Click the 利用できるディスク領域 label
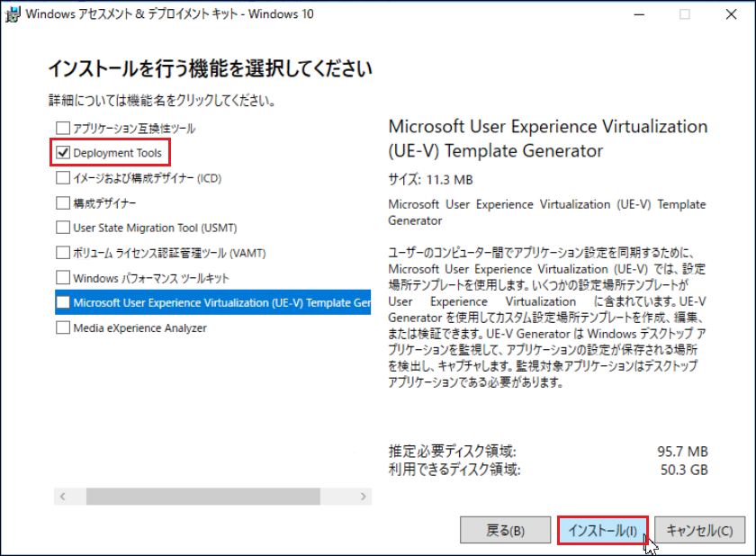 pyautogui.click(x=454, y=470)
